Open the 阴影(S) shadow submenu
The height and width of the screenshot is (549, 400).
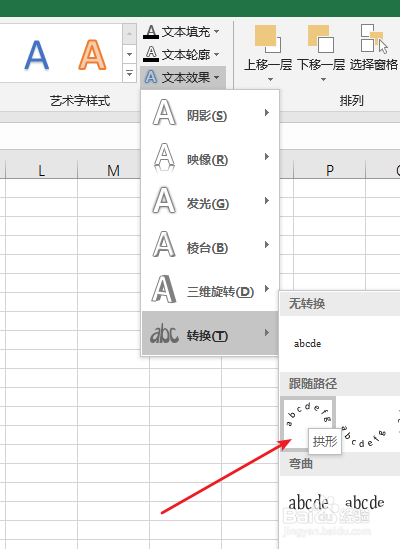(x=210, y=113)
